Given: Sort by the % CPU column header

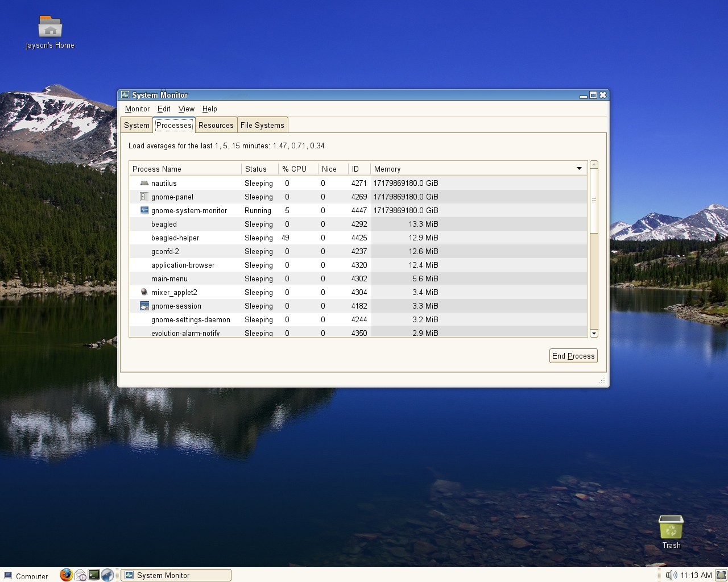Looking at the screenshot, I should [298, 169].
